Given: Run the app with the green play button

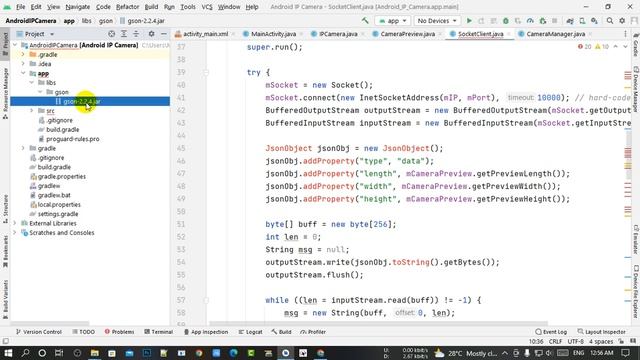Looking at the screenshot, I should pyautogui.click(x=469, y=20).
